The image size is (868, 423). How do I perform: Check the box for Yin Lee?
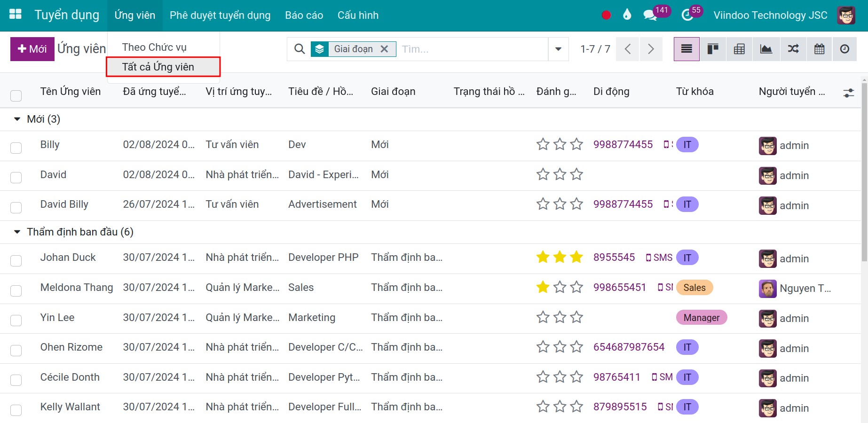(16, 320)
